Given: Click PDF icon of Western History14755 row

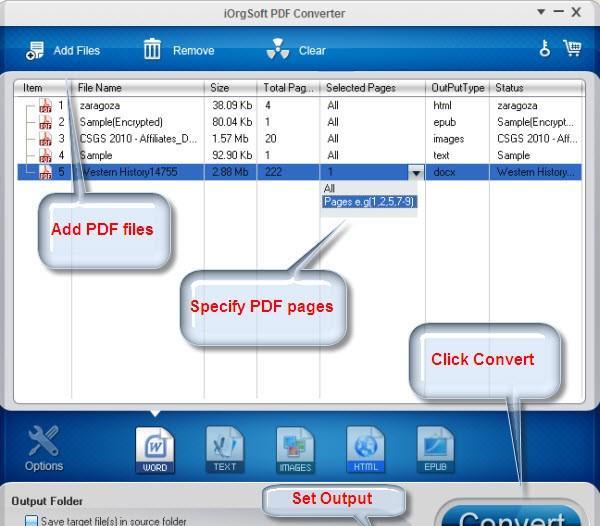Looking at the screenshot, I should tap(46, 172).
